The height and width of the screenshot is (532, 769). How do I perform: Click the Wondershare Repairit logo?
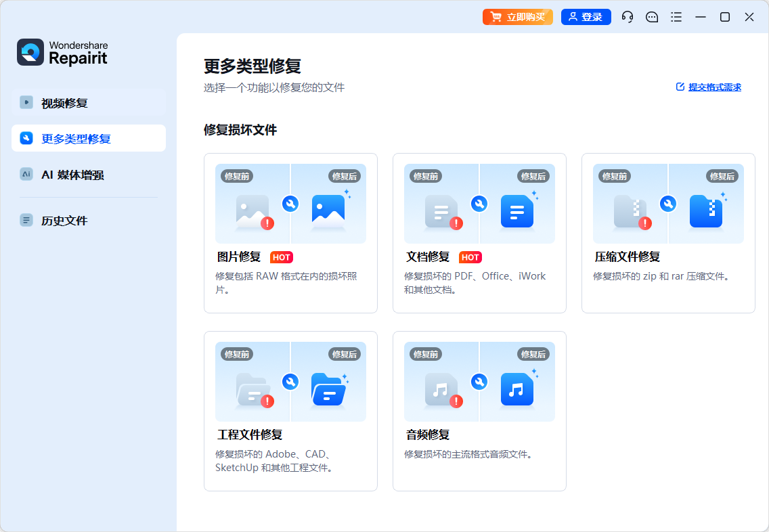click(x=62, y=52)
